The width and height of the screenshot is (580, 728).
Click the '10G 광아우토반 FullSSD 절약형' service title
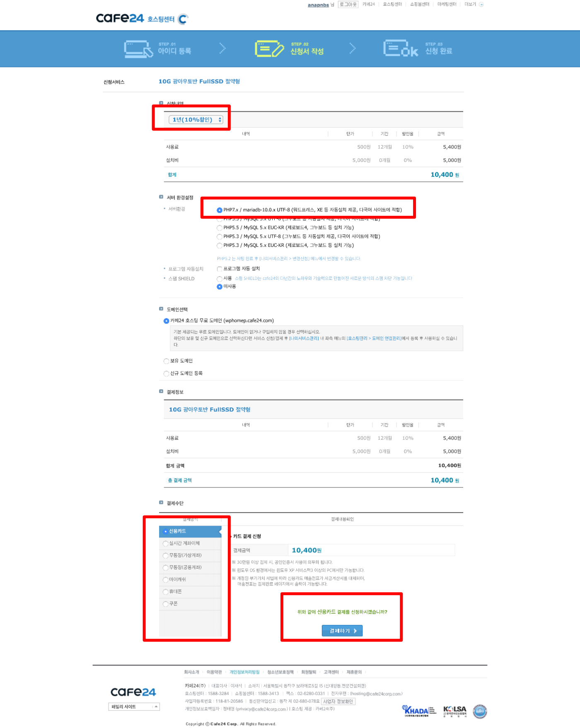coord(199,82)
